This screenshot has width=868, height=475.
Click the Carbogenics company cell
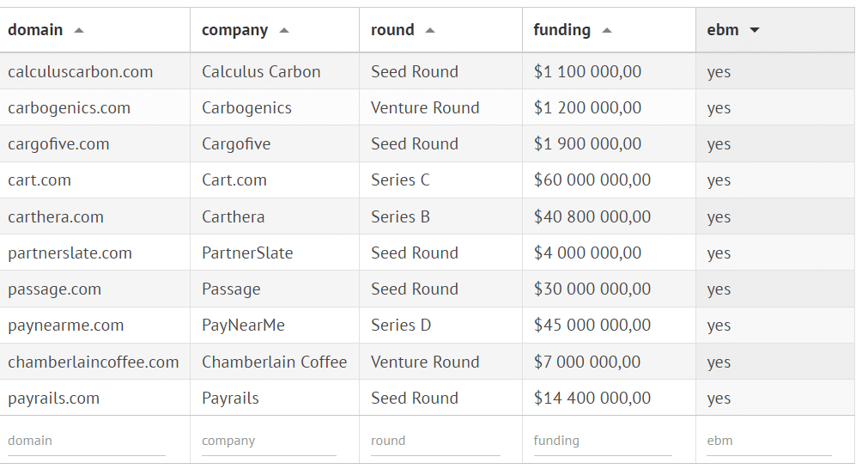coord(246,108)
